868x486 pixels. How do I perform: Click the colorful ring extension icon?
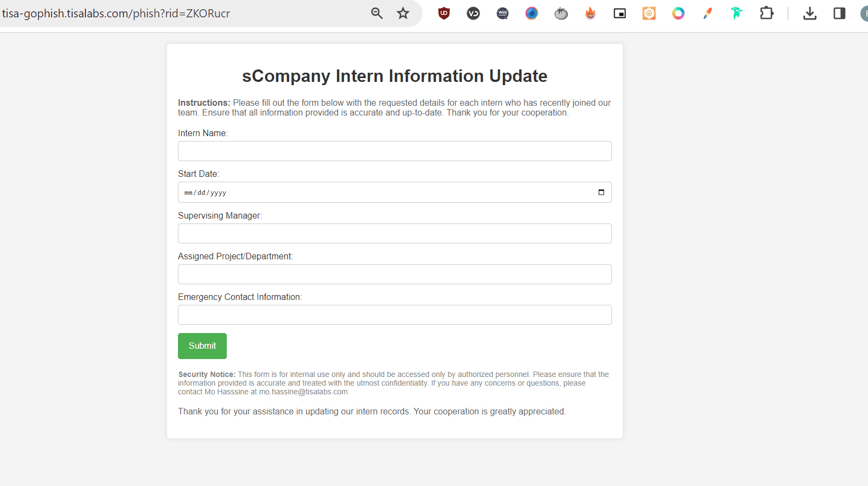[678, 13]
